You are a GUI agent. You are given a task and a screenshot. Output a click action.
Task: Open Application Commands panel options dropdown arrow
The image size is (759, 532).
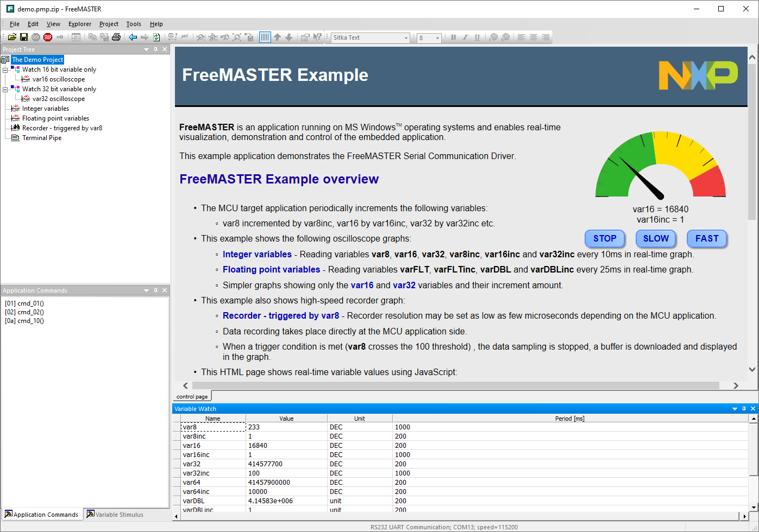(x=146, y=290)
